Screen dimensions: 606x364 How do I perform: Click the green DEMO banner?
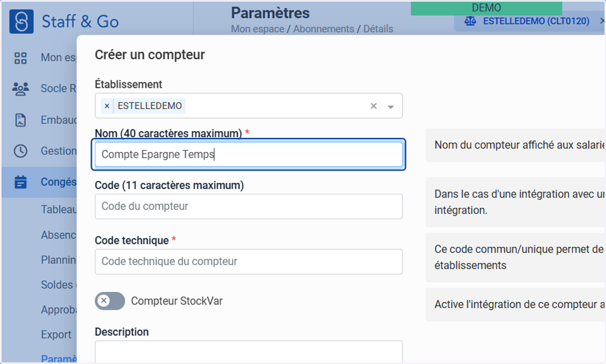[486, 8]
